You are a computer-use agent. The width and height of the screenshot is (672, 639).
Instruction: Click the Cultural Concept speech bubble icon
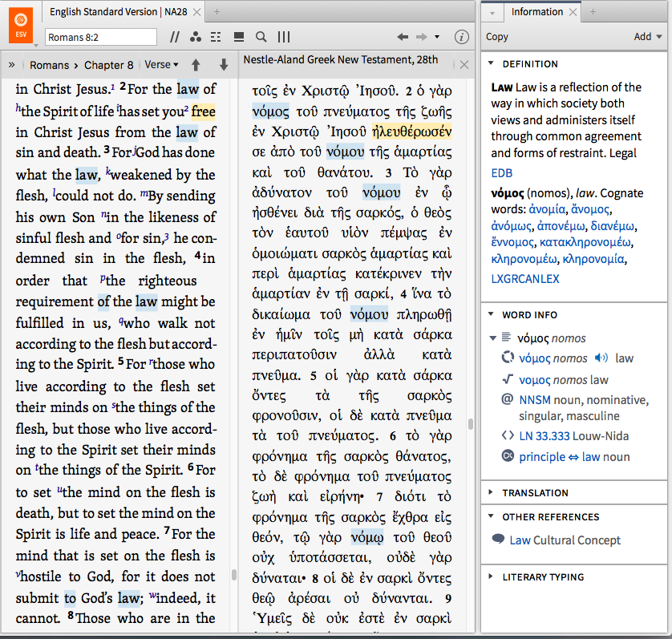coord(499,538)
